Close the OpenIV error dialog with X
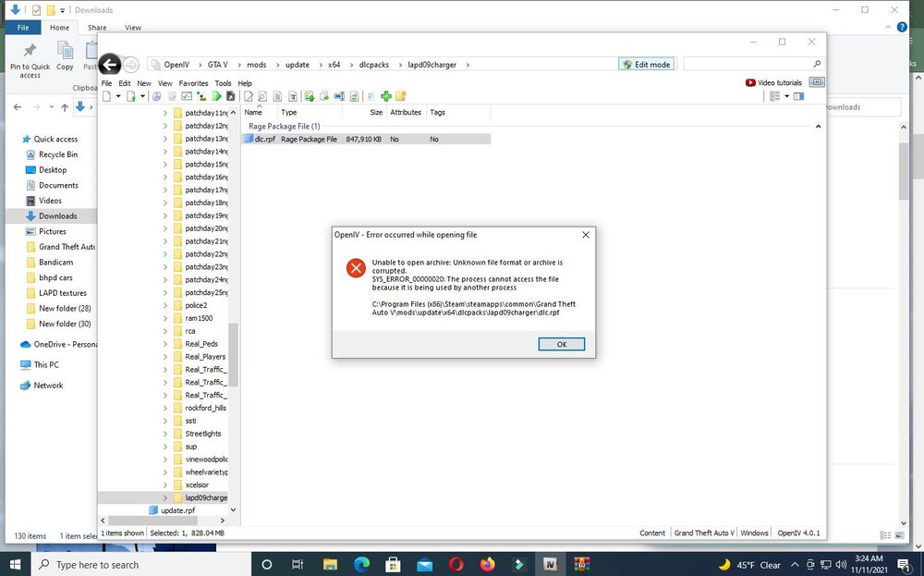 point(585,235)
